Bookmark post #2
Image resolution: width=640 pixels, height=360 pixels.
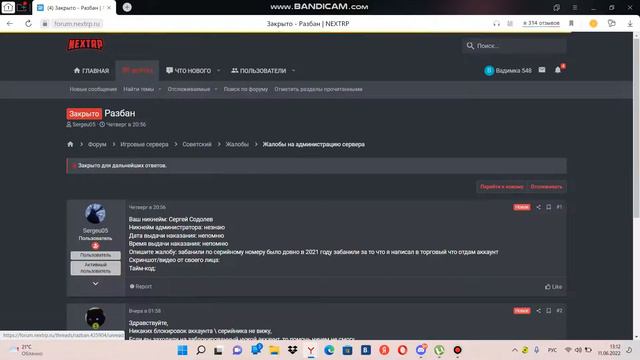pos(549,311)
